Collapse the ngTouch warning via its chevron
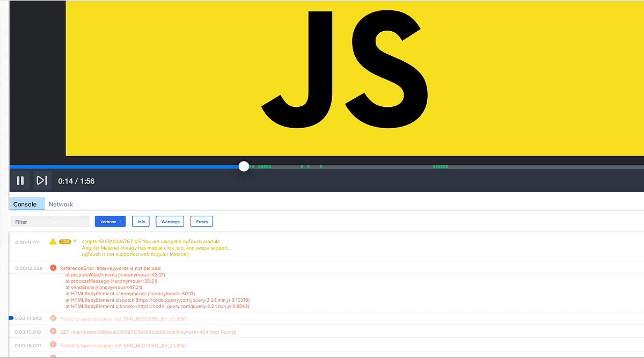Screen dimensions: 644x358 click(x=75, y=241)
